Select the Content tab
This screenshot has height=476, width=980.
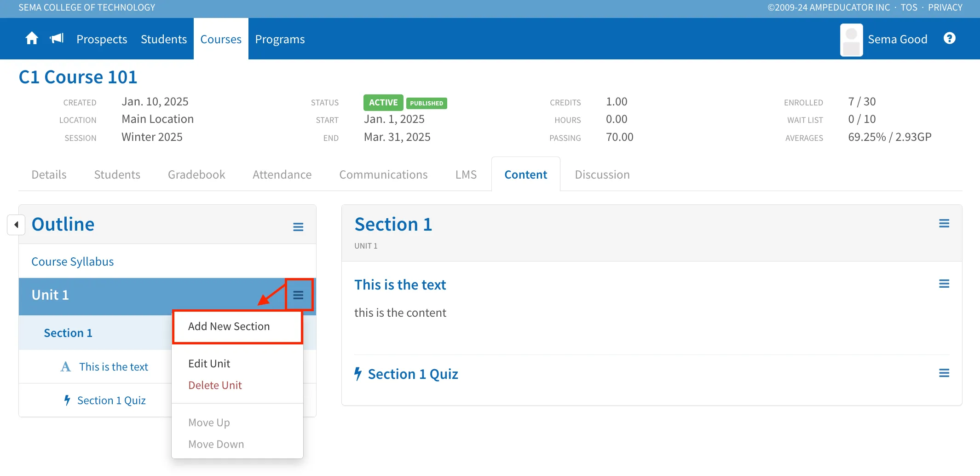(526, 174)
